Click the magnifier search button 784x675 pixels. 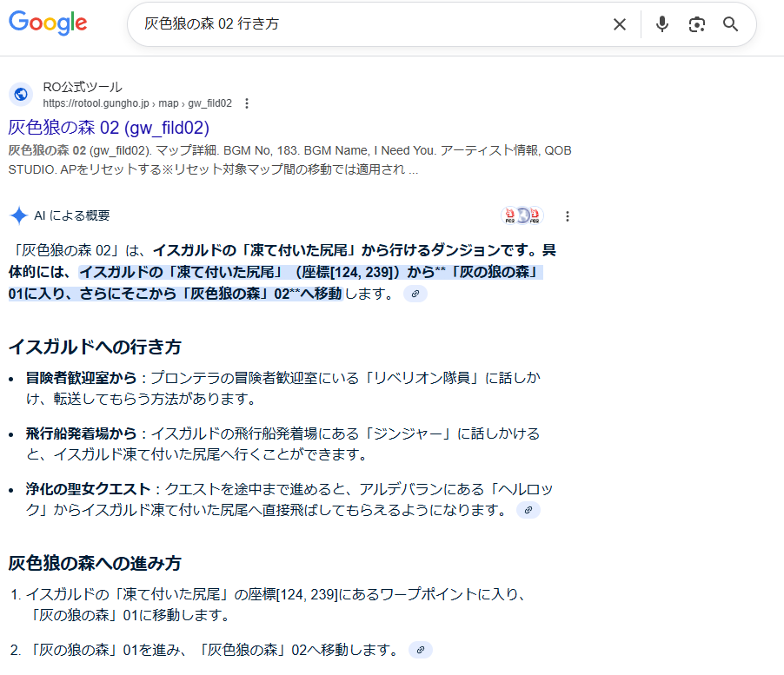click(x=731, y=24)
